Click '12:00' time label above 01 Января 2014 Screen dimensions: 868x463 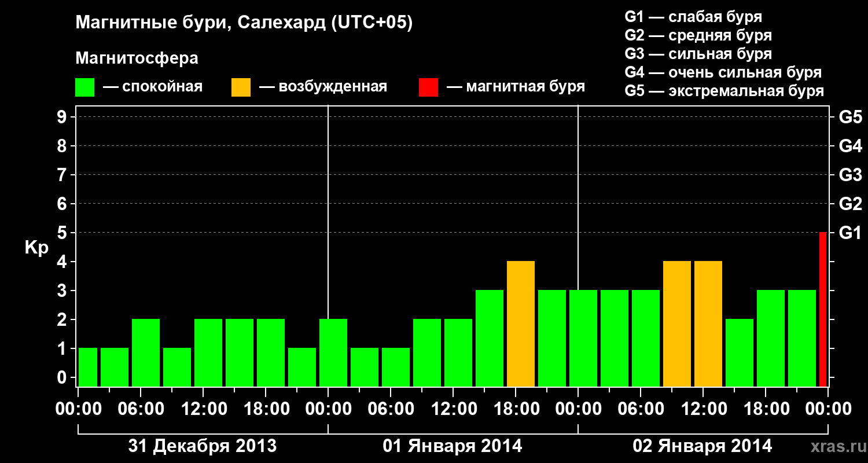point(453,409)
